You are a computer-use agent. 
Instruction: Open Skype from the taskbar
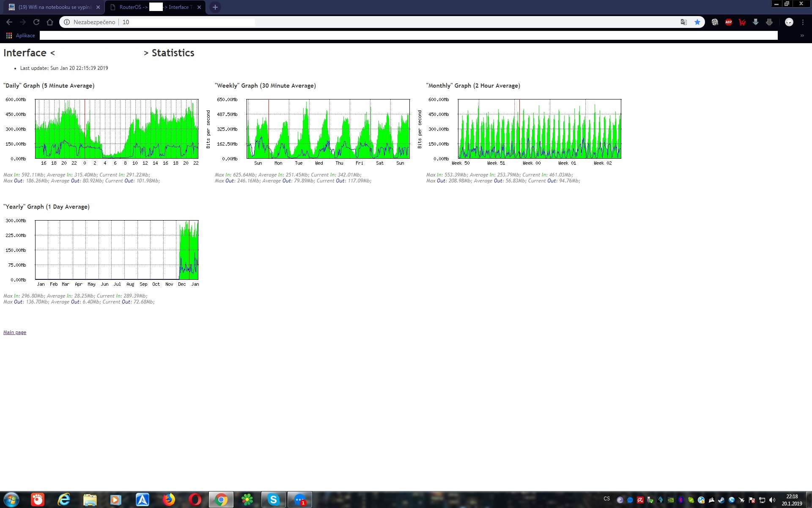[x=274, y=500]
